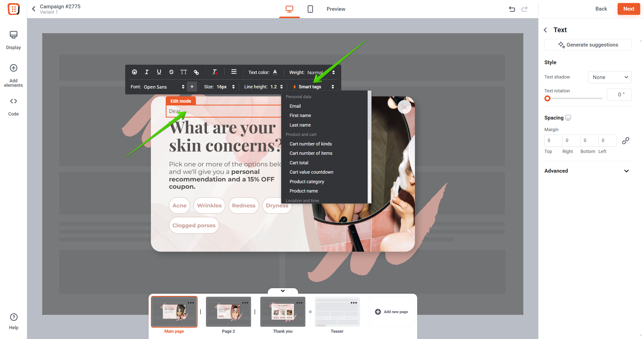Redo the last undone change
644x339 pixels.
(x=524, y=9)
